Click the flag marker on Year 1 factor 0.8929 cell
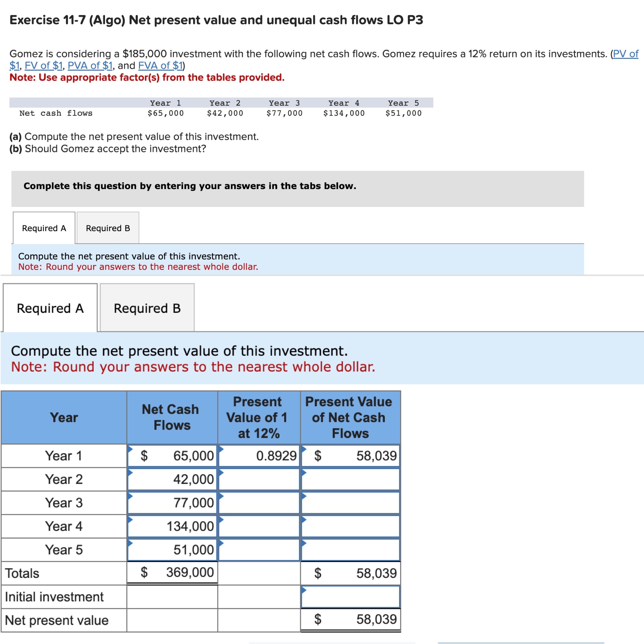Viewport: 644px width, 644px height. coord(221,449)
